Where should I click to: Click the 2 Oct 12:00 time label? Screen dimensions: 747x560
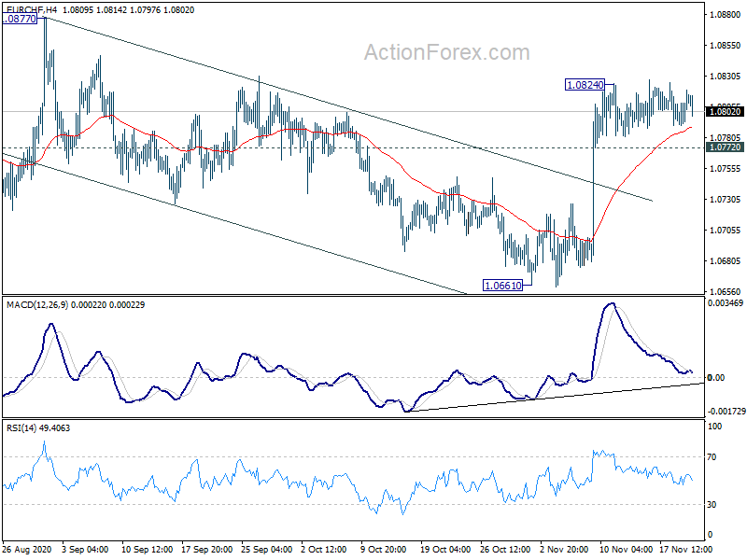pyautogui.click(x=324, y=549)
